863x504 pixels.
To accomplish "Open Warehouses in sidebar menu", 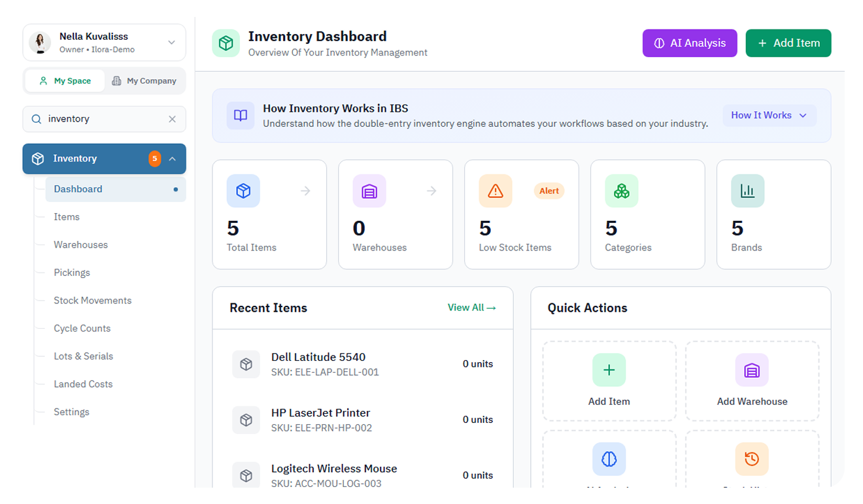I will [x=81, y=244].
